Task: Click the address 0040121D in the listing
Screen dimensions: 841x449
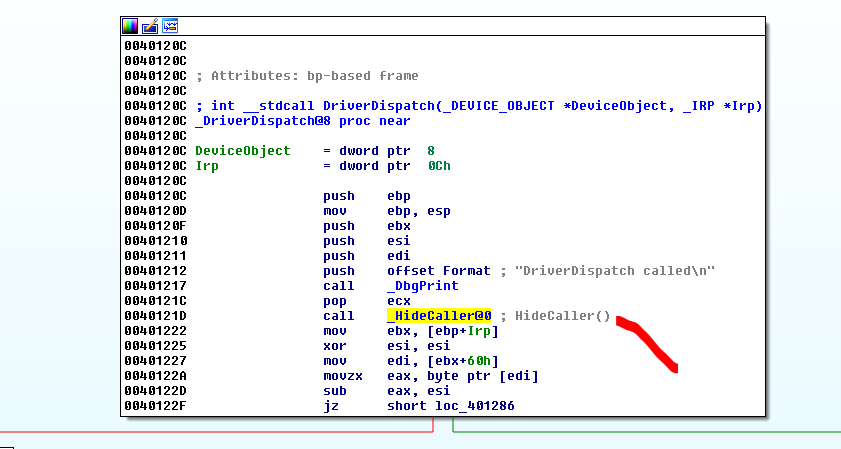Action: pyautogui.click(x=155, y=316)
